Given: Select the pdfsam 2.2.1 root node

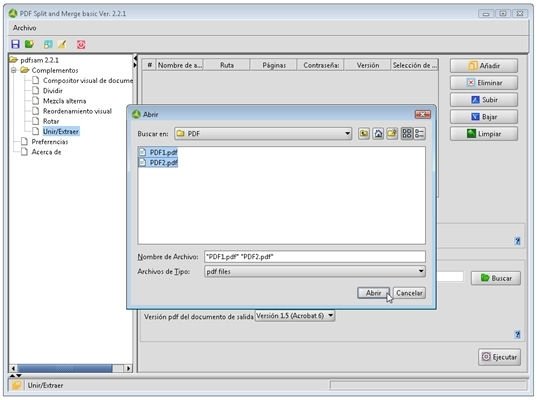Looking at the screenshot, I should coord(39,60).
